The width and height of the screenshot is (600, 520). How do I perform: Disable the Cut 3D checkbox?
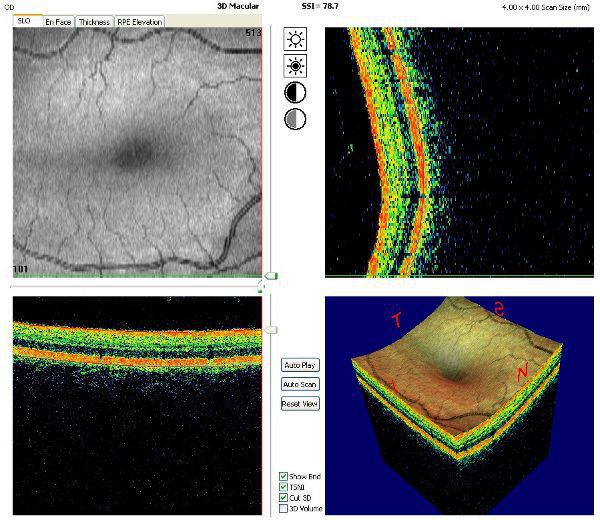(x=283, y=498)
